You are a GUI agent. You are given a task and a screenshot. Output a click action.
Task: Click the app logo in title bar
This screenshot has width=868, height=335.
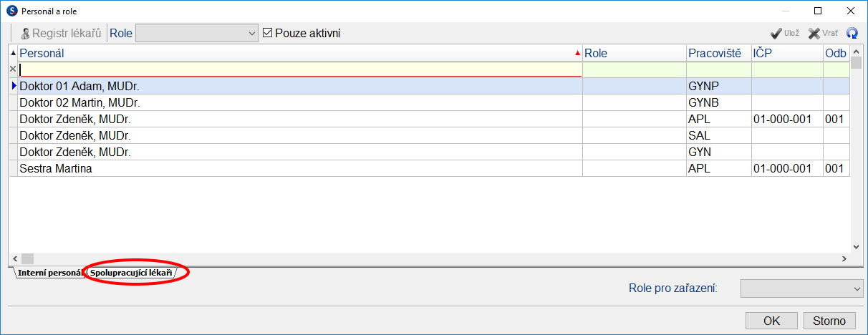tap(11, 11)
